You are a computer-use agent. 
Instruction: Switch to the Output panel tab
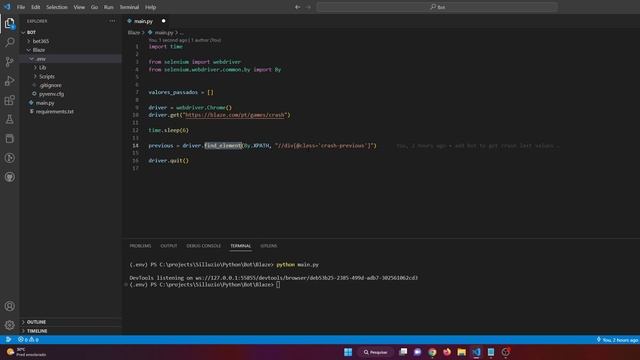coord(169,246)
